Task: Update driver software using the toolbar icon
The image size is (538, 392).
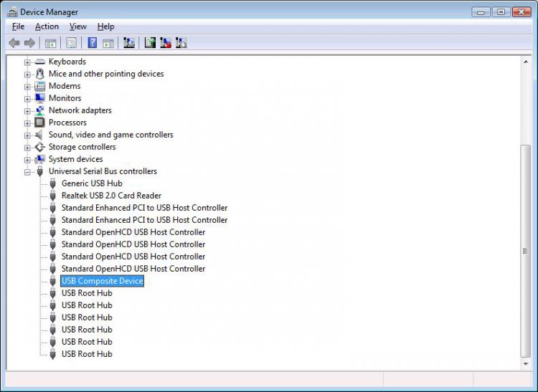Action: (x=150, y=43)
